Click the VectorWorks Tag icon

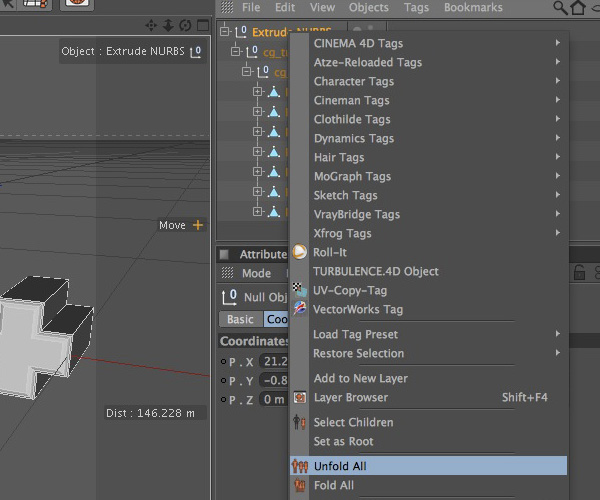tap(300, 309)
